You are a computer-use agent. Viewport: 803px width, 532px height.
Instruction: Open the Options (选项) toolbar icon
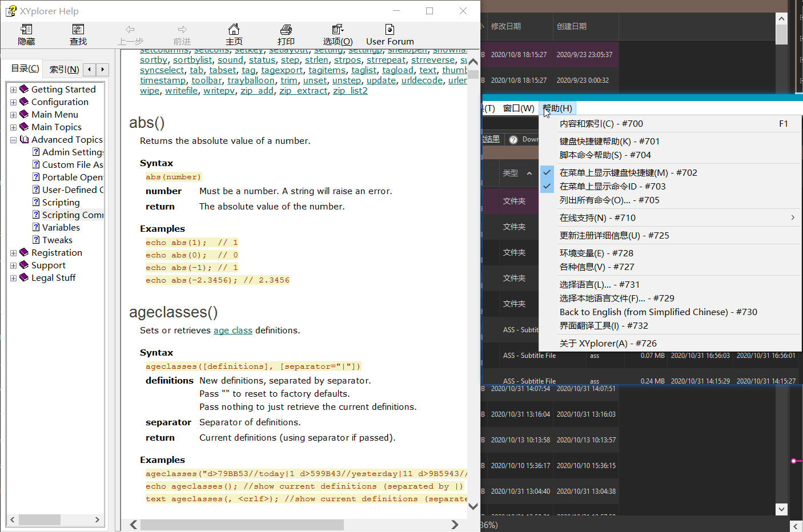point(338,30)
